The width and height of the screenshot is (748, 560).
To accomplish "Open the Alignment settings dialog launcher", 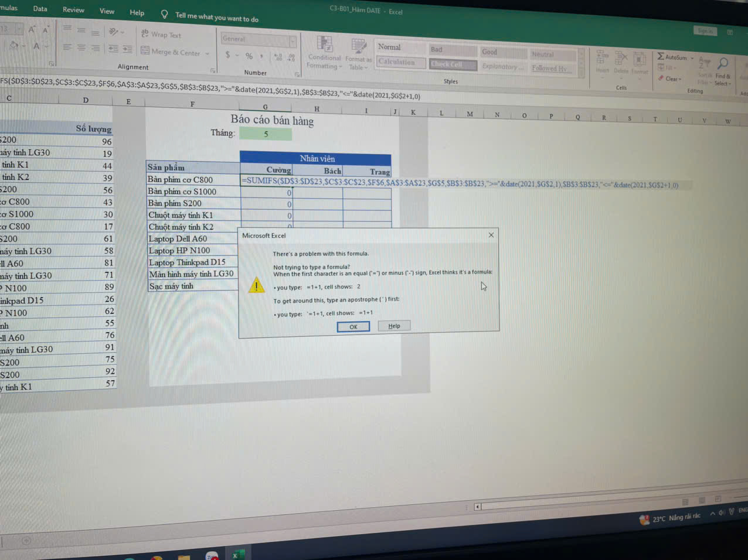I will pyautogui.click(x=213, y=71).
